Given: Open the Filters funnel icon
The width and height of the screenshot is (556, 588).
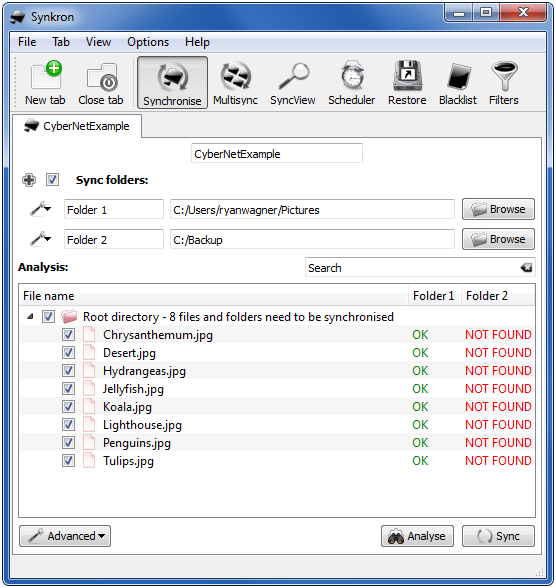Looking at the screenshot, I should point(504,83).
